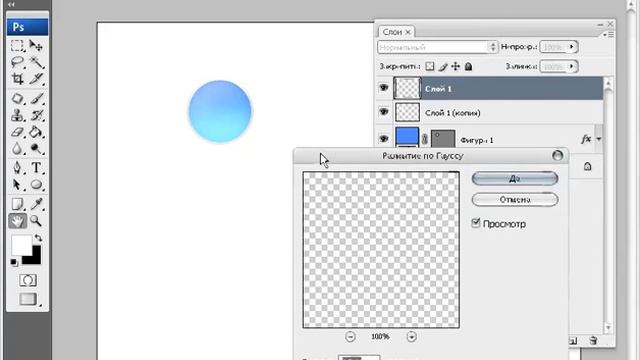Uncheck the Просмотр preview checkbox

coord(476,223)
